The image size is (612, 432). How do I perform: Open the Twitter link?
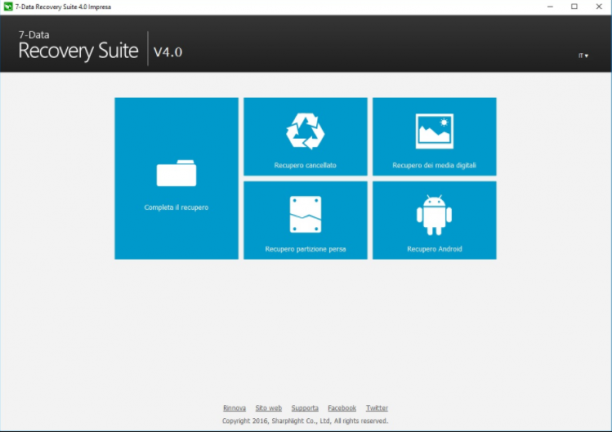[377, 408]
